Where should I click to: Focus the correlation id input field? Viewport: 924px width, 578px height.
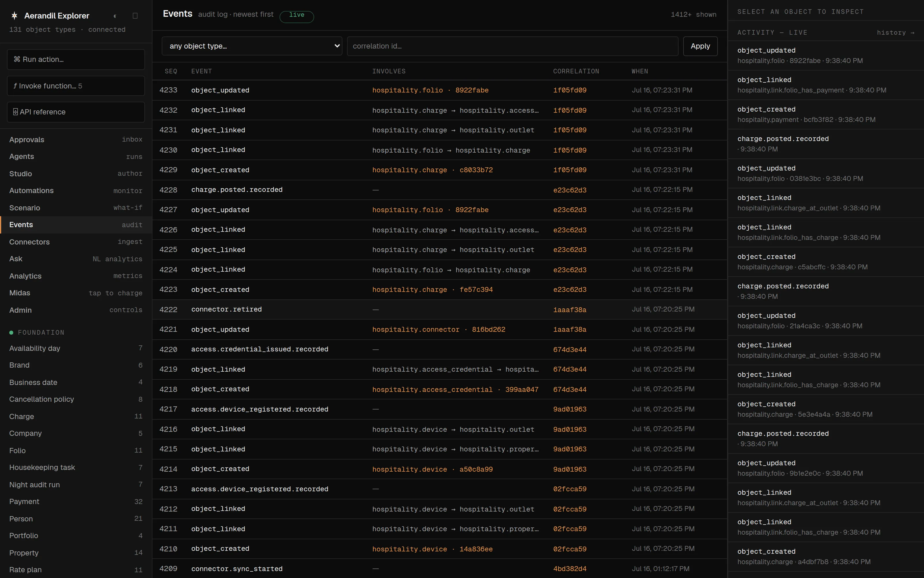coord(513,46)
